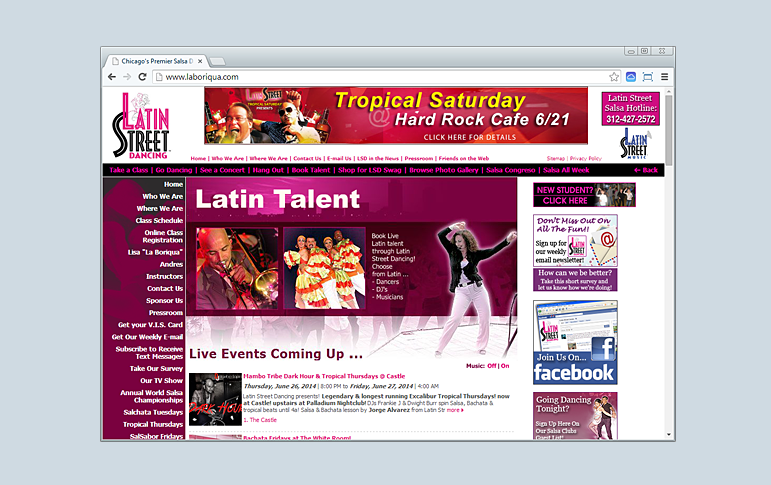
Task: Click the blue cloud extension icon
Action: pyautogui.click(x=631, y=77)
